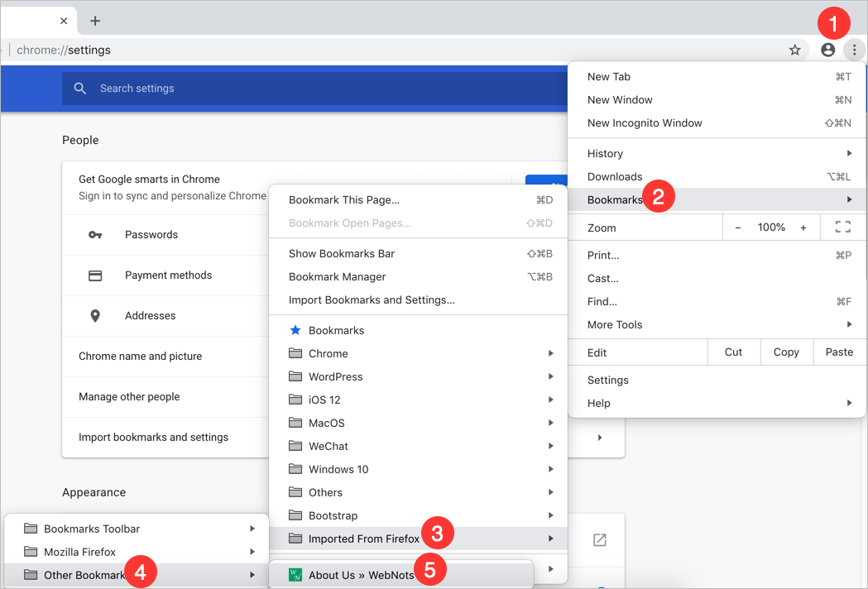The height and width of the screenshot is (589, 868).
Task: Click the Paste button in Edit row
Action: (839, 352)
